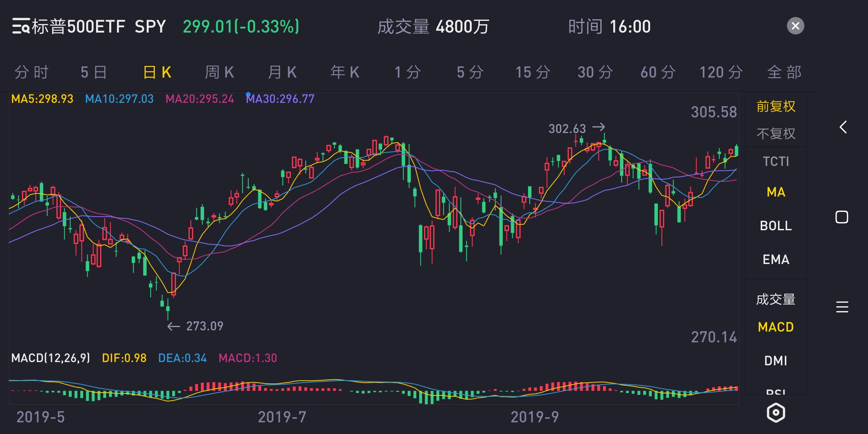Open the stock search list icon

point(20,27)
